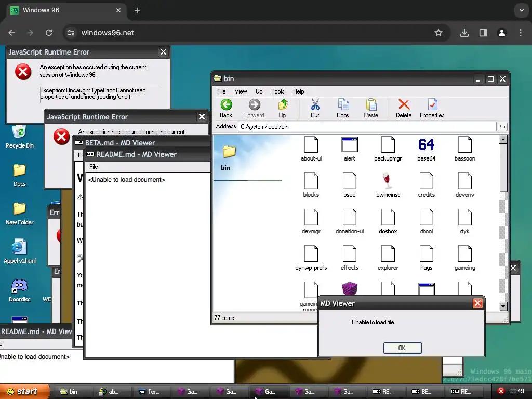Switch to the BE.. taskbar item

[426, 392]
